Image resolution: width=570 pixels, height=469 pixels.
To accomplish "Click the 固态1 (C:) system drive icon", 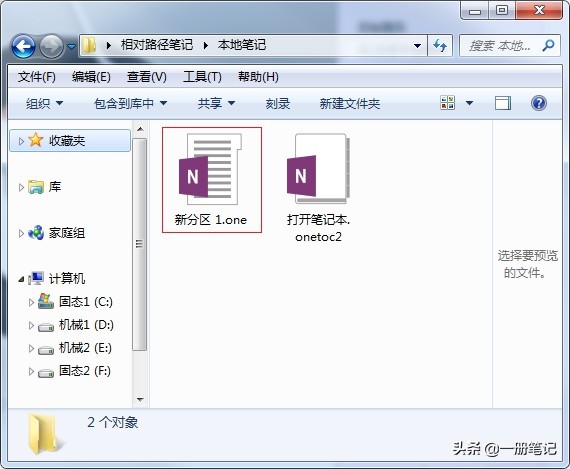I will [46, 301].
